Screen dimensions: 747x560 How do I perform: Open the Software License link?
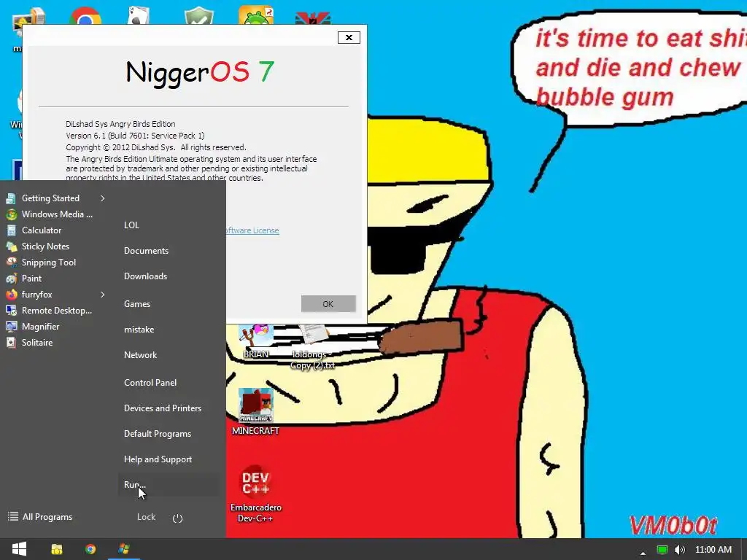pos(252,230)
